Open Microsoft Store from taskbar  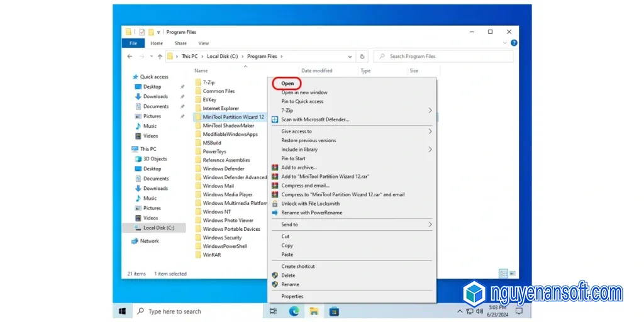[334, 311]
